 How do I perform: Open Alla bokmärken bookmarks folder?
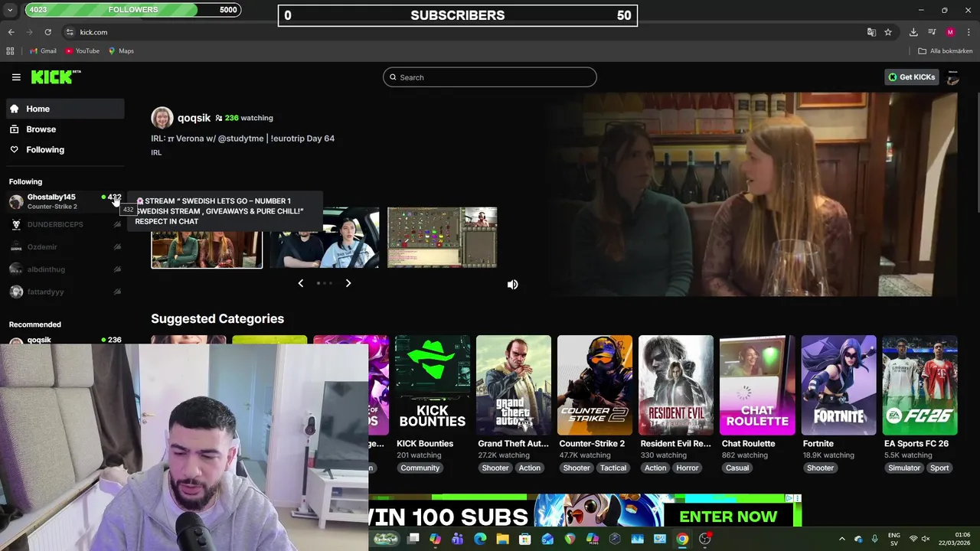(x=945, y=51)
